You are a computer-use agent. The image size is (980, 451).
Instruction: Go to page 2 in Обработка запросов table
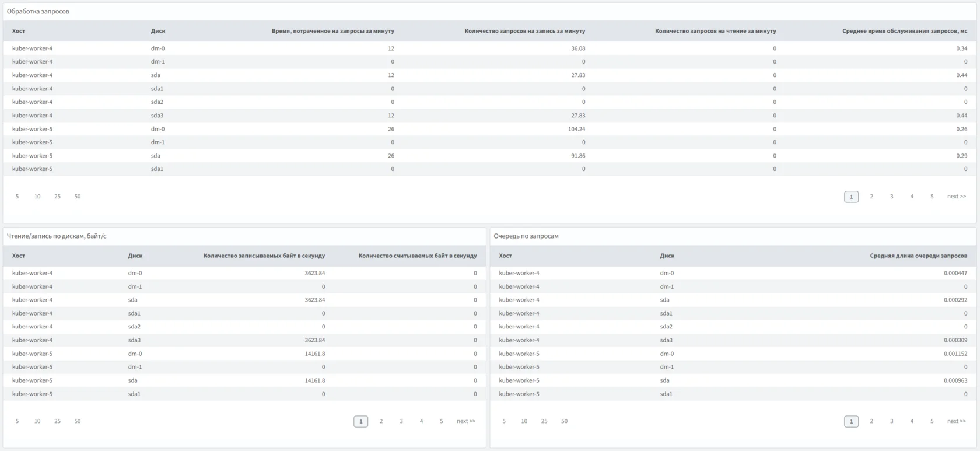(871, 197)
